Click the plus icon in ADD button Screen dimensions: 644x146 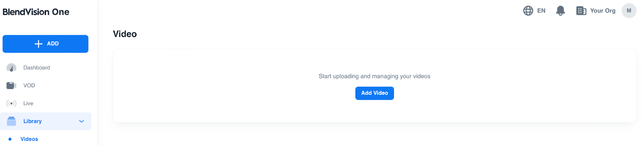coord(39,44)
